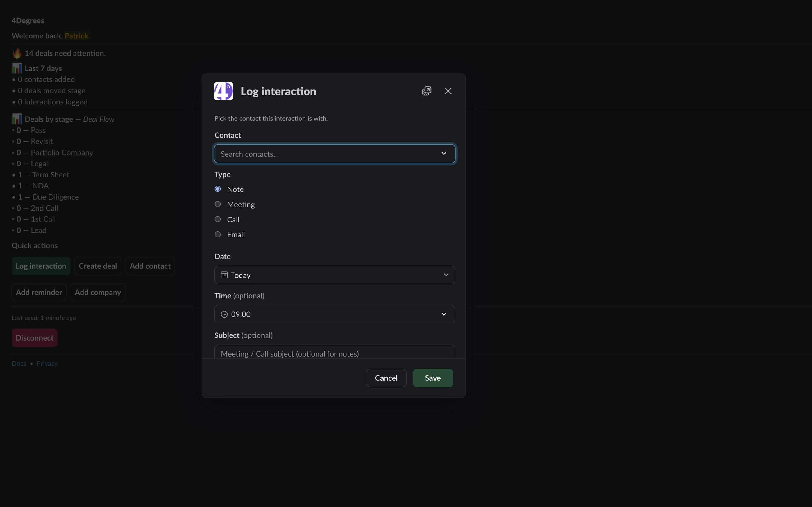
Task: Click the Add contact quick action
Action: coord(150,266)
